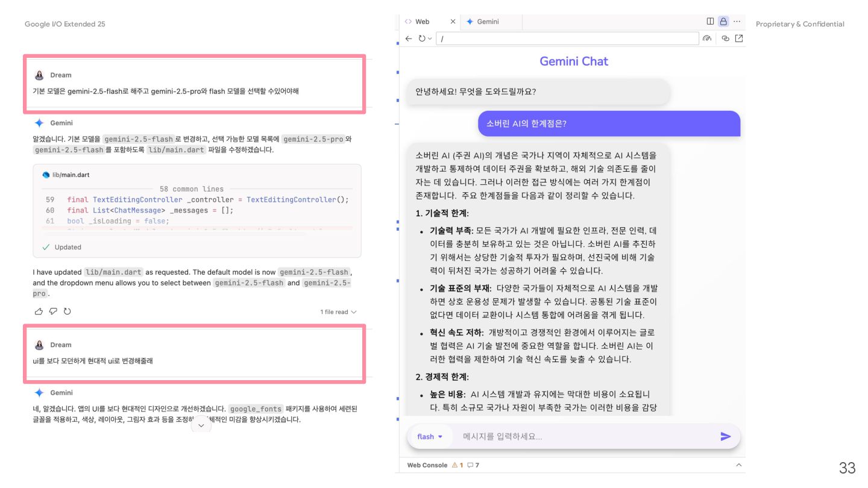The image size is (868, 488).
Task: Click the preview URL address field
Action: tap(567, 39)
